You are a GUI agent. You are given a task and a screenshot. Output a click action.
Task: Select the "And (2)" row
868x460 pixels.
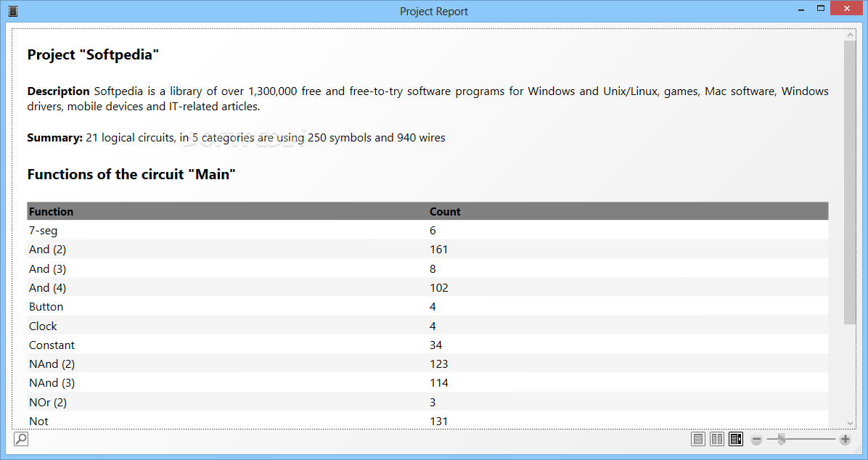(x=427, y=249)
